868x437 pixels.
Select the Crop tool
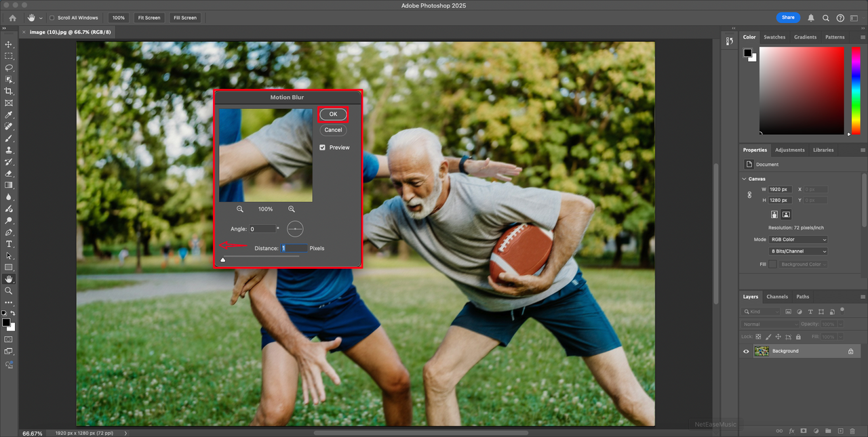[9, 91]
